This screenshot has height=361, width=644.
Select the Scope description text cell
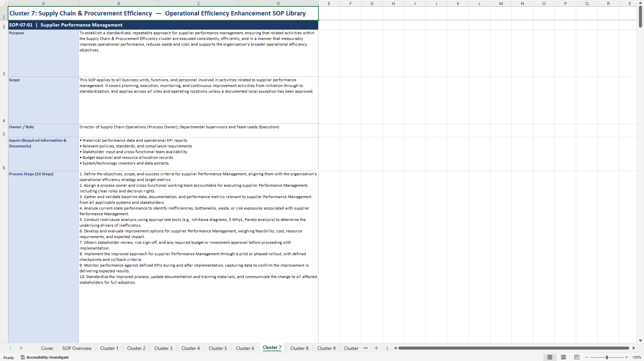coord(198,100)
